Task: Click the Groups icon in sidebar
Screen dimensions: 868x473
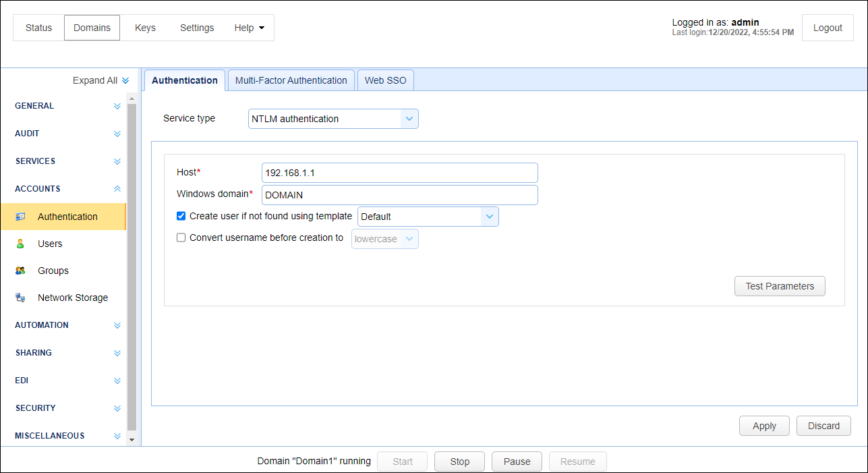Action: click(x=20, y=271)
